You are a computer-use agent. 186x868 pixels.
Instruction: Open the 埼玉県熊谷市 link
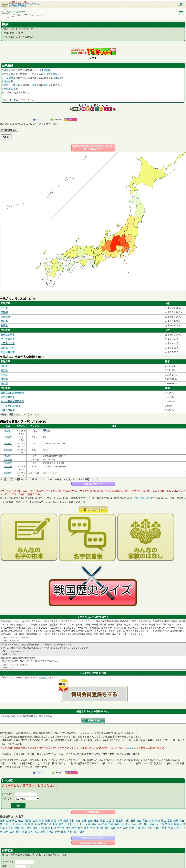coord(8,339)
